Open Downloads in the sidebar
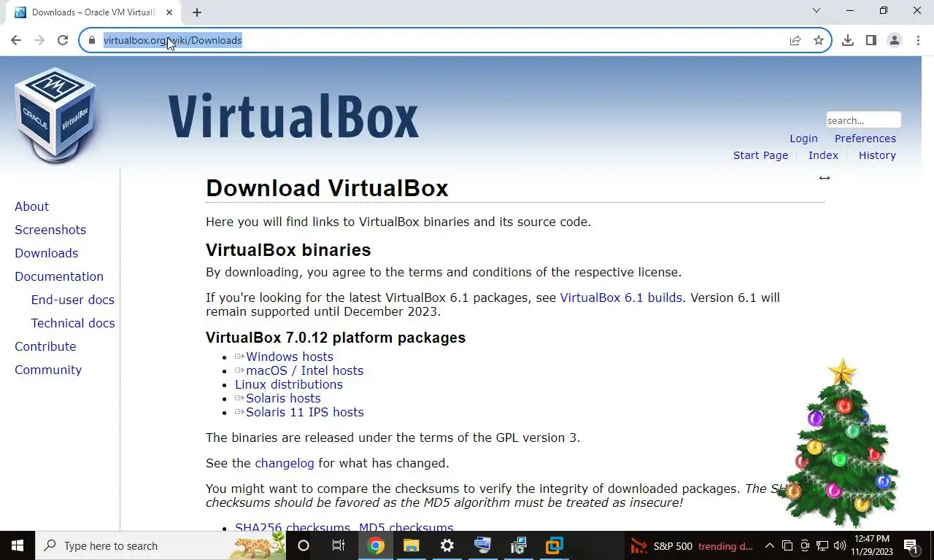Screen dimensions: 934x560 point(46,253)
